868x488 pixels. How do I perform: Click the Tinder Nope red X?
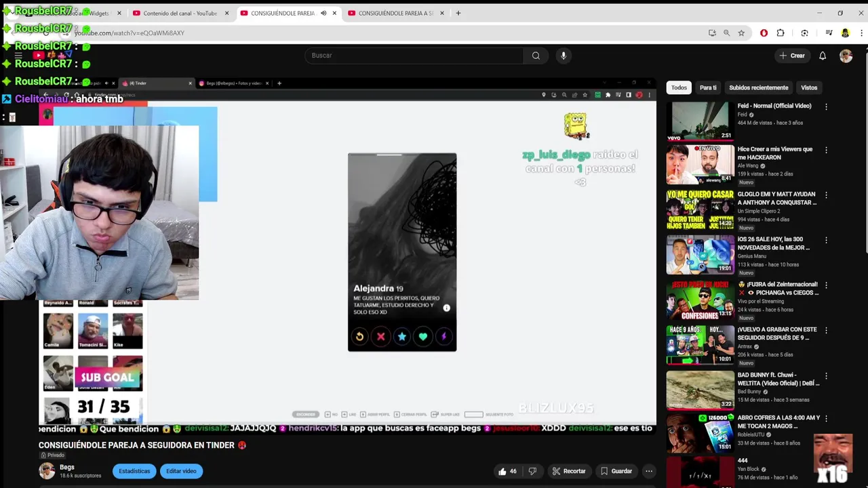[380, 336]
